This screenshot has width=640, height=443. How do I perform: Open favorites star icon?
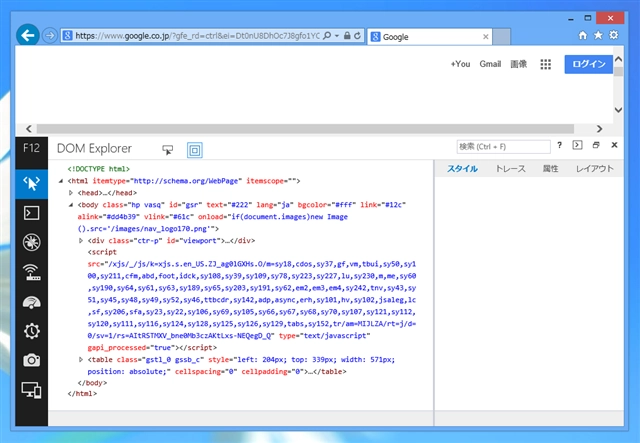(x=598, y=35)
